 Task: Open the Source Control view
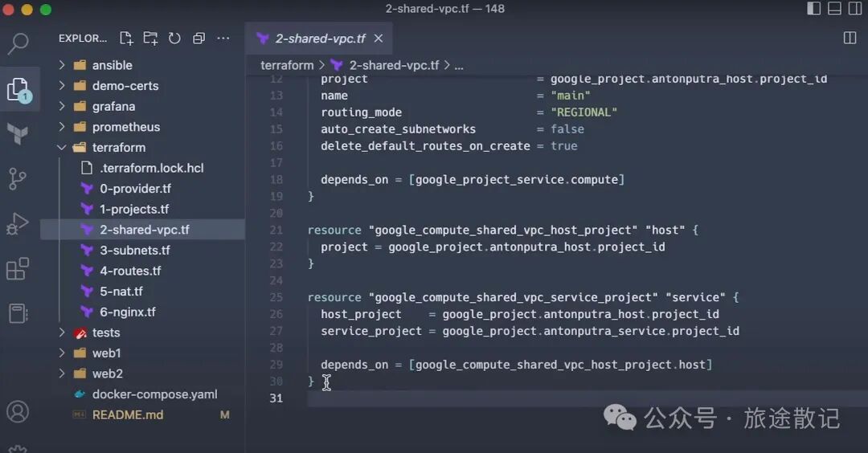pyautogui.click(x=18, y=178)
